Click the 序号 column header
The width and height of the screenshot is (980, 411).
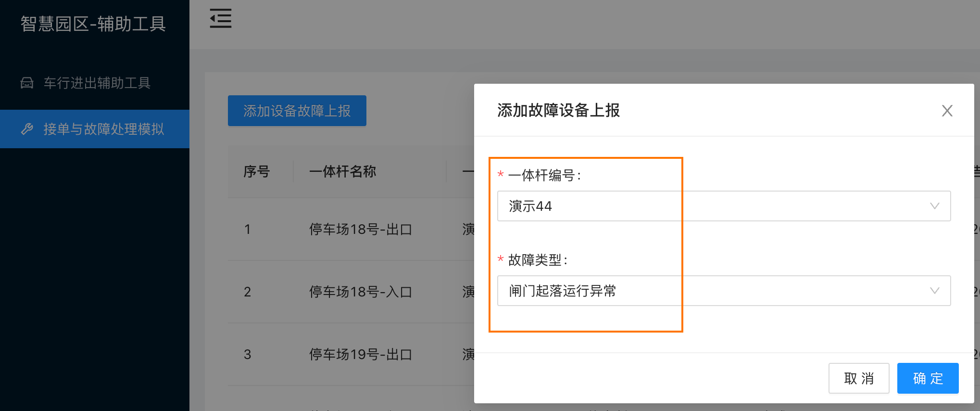(257, 171)
